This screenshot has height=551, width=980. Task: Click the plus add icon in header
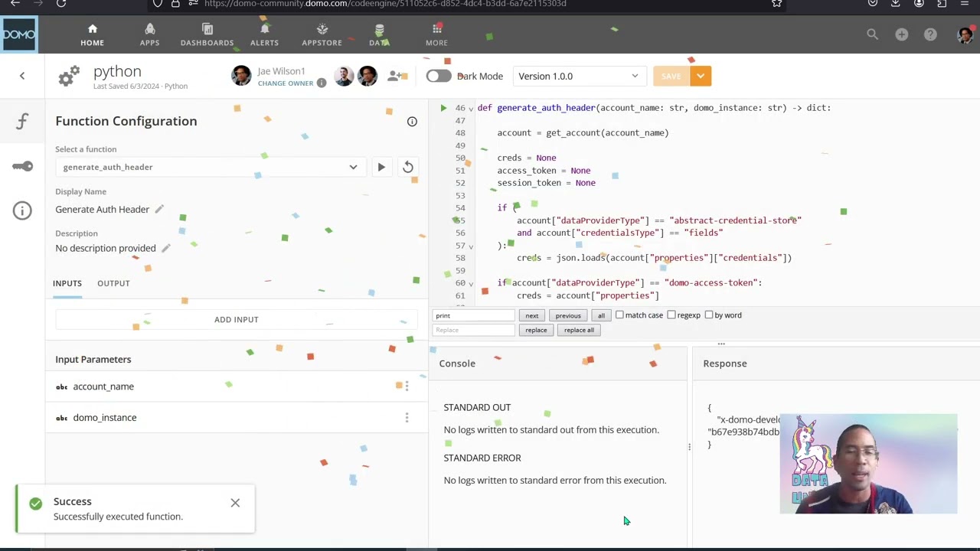pyautogui.click(x=901, y=34)
